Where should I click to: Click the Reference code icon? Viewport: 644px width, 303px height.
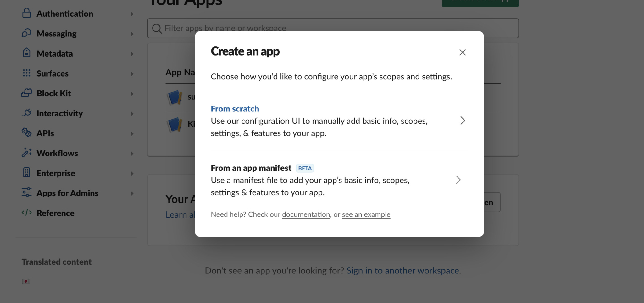pyautogui.click(x=27, y=213)
